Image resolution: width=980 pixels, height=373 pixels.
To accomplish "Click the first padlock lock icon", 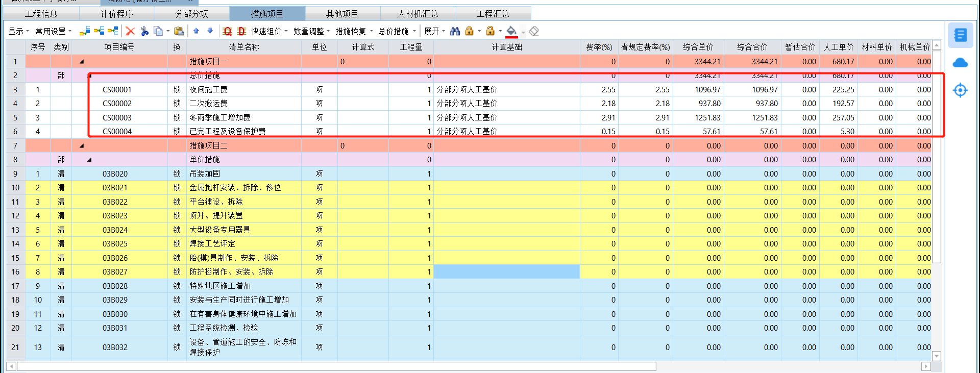I will point(469,31).
